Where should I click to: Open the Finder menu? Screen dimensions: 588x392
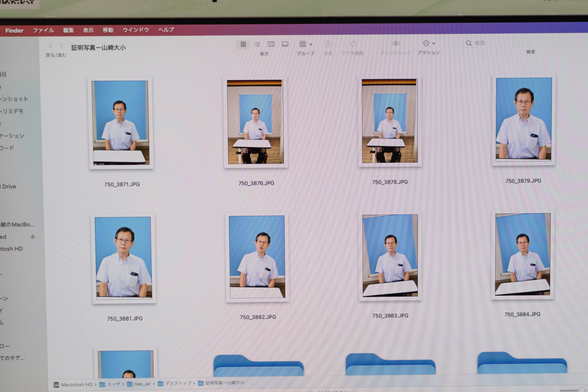point(14,31)
